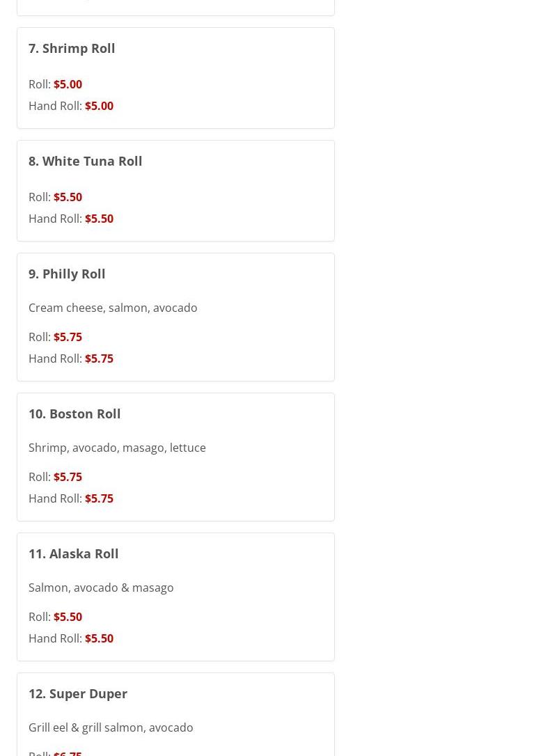Choose Shrimp Roll Roll price $5.00
The height and width of the screenshot is (756, 536).
(68, 84)
